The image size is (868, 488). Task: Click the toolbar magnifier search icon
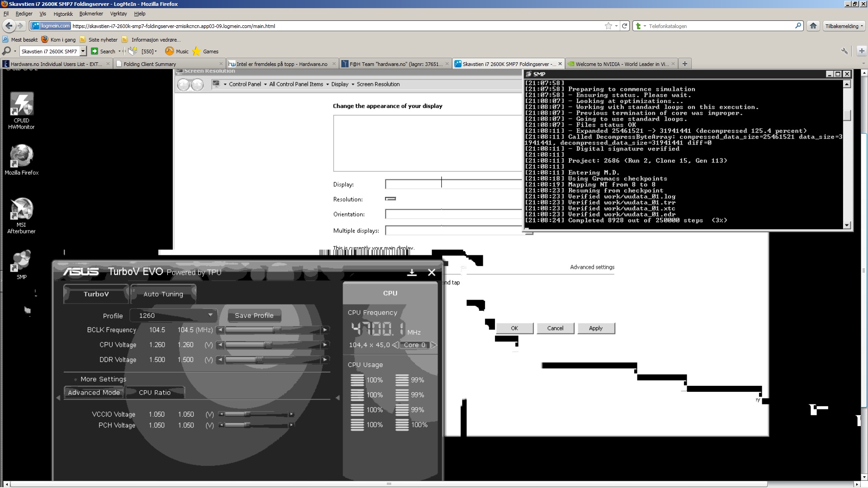point(6,51)
